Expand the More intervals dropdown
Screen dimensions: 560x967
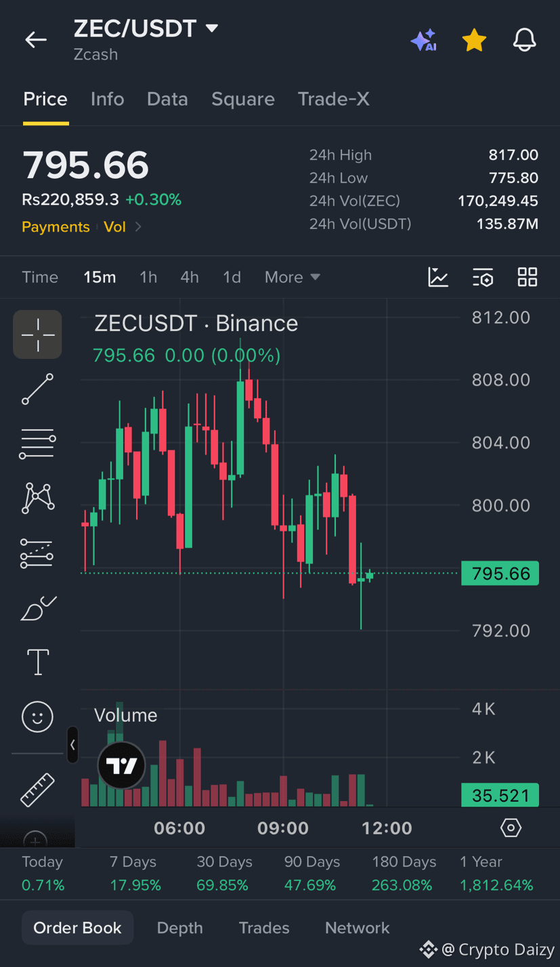point(293,277)
